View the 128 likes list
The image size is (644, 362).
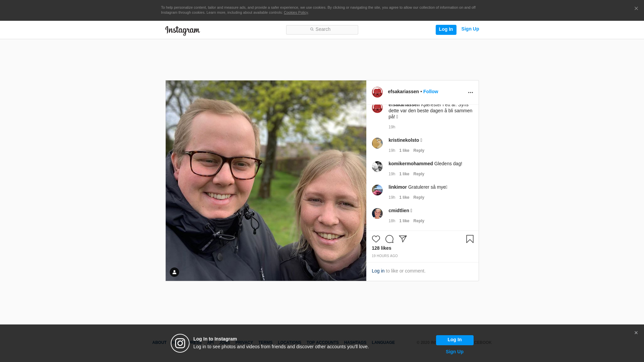(x=381, y=248)
